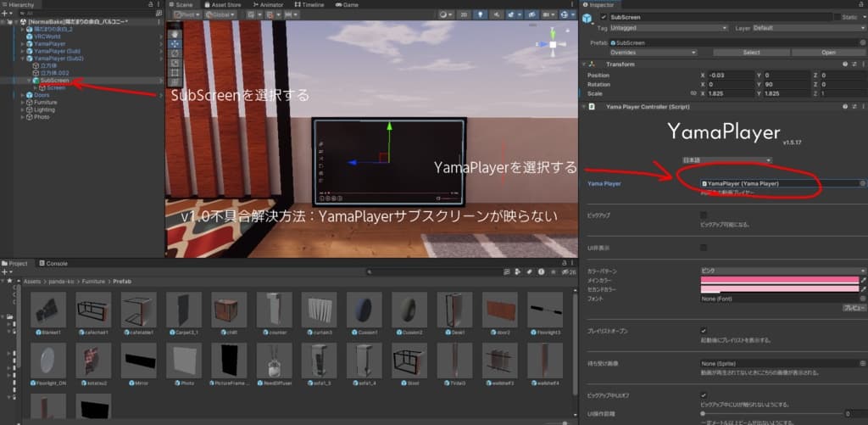Viewport: 868px width, 425px height.
Task: Toggle scene lighting bulb icon
Action: click(480, 14)
